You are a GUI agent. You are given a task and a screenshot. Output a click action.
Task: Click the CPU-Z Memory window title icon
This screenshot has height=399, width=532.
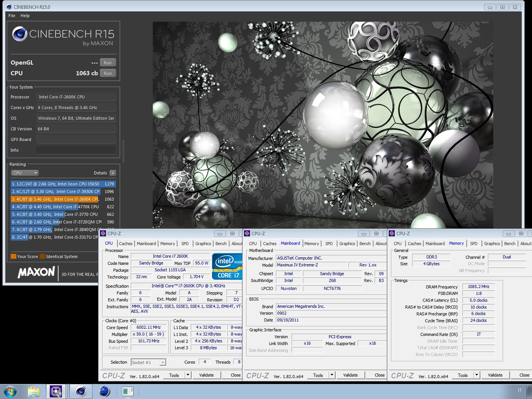[392, 234]
